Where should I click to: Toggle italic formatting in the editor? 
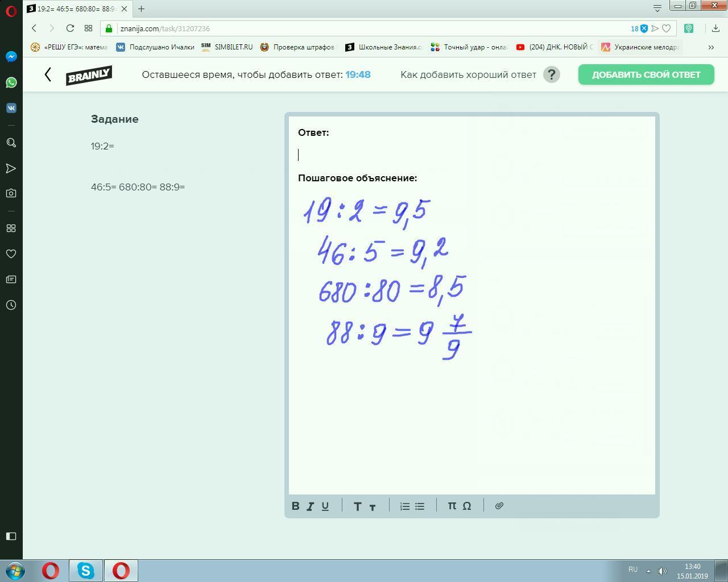pyautogui.click(x=311, y=506)
